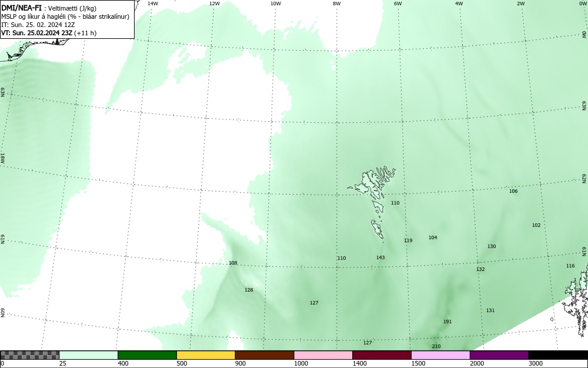Click the VT: Sun. 25.02.2024 23Z line
The image size is (588, 368).
(x=36, y=33)
